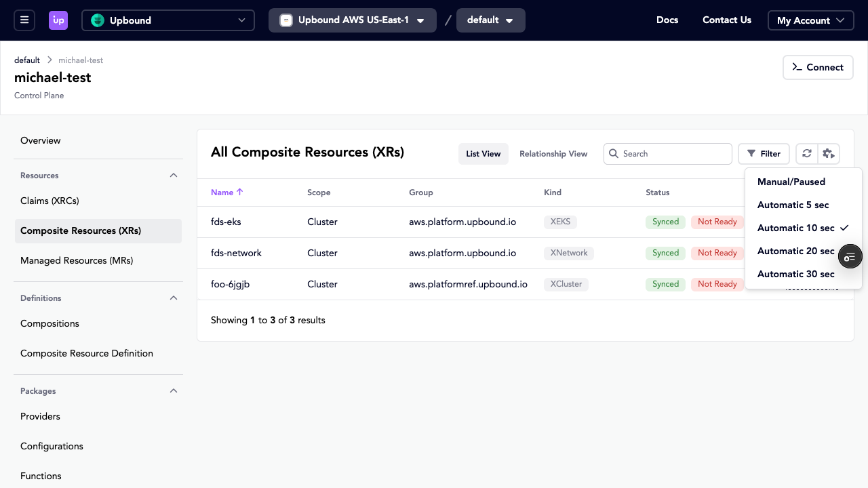Open the Upbound AWS US-East-1 dropdown
The height and width of the screenshot is (488, 868).
pos(353,20)
